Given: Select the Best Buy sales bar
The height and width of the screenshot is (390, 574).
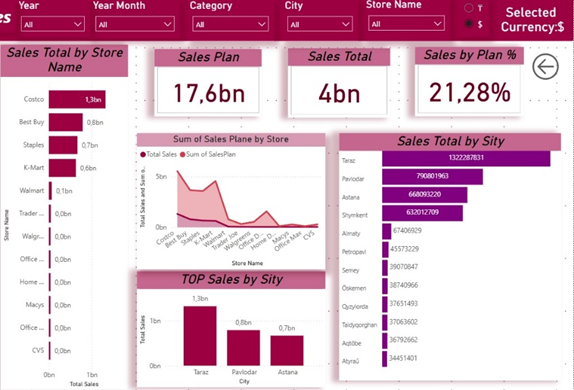Looking at the screenshot, I should [66, 122].
